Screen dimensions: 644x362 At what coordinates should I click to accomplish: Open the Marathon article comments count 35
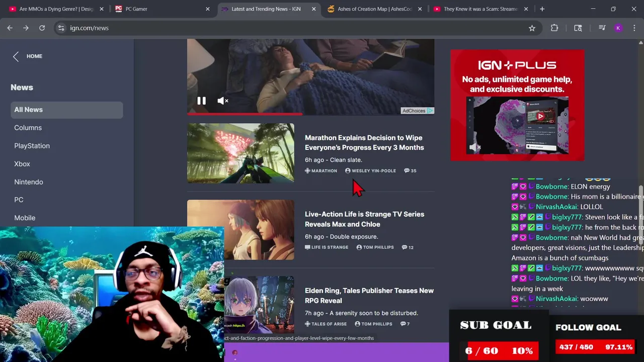[410, 171]
